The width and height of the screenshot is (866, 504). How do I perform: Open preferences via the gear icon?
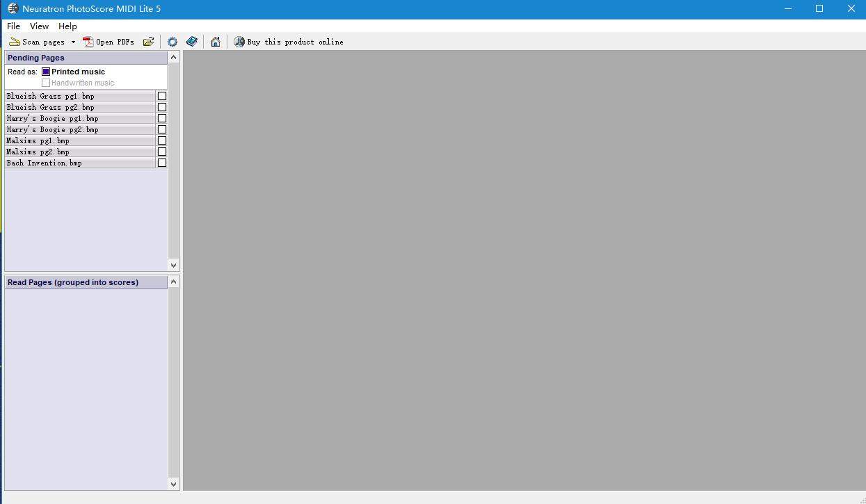coord(172,41)
